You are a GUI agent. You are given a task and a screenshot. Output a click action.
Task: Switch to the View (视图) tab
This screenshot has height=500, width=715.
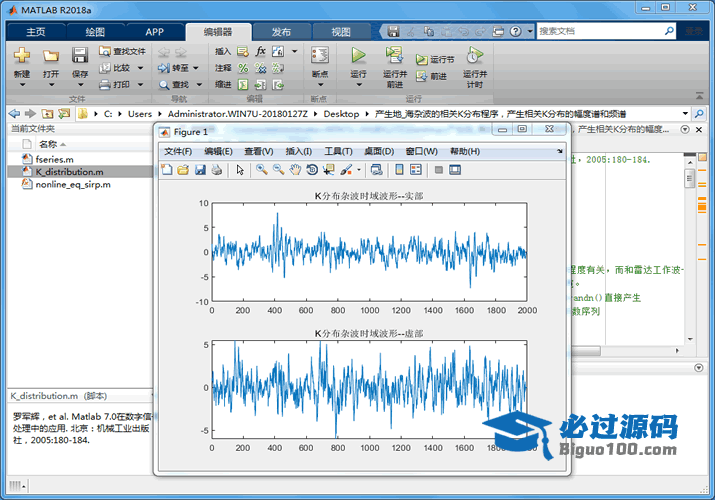click(x=341, y=32)
